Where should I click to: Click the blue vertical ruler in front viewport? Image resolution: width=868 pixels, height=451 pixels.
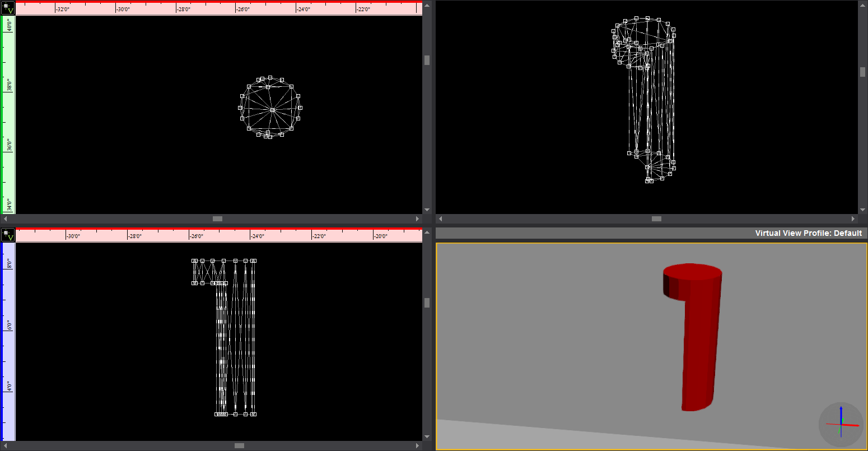pyautogui.click(x=9, y=336)
